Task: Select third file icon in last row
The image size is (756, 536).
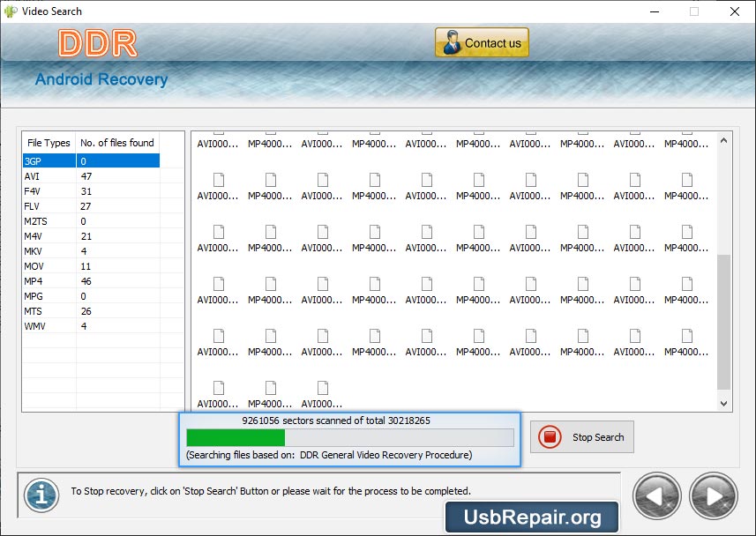Action: coord(323,388)
